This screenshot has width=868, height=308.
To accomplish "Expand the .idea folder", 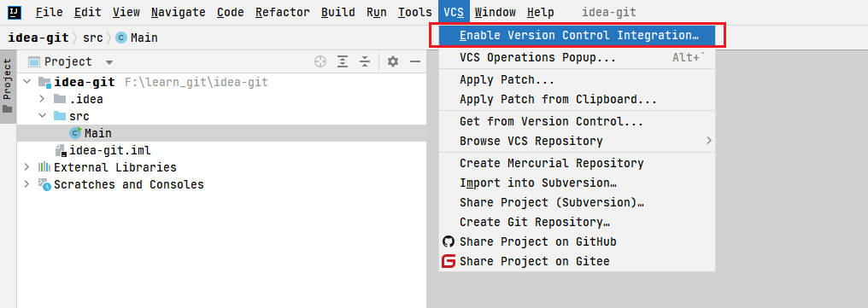I will [42, 100].
